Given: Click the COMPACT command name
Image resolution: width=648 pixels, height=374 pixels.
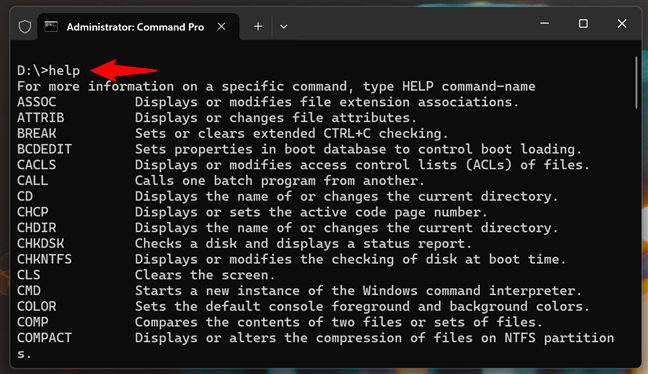Looking at the screenshot, I should coord(44,338).
